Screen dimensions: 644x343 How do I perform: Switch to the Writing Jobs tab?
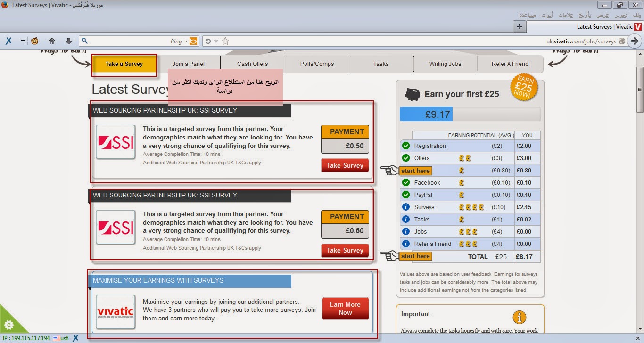pyautogui.click(x=445, y=64)
